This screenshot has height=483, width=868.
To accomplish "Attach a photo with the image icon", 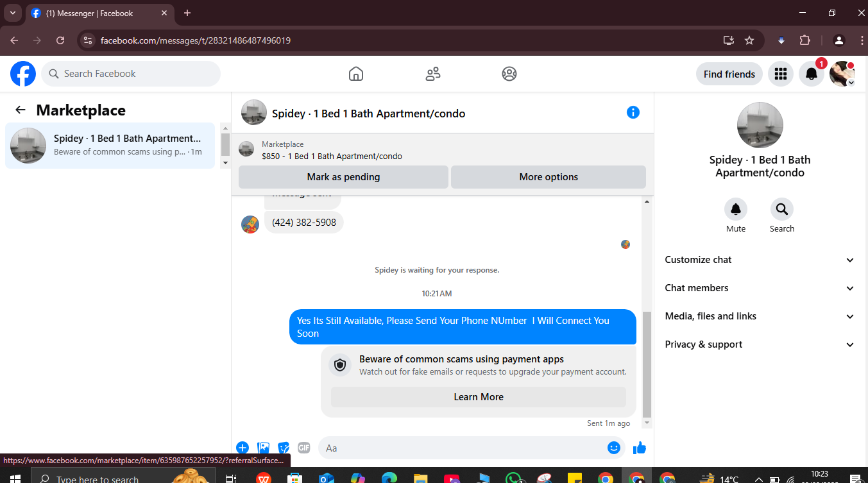I will [x=263, y=448].
